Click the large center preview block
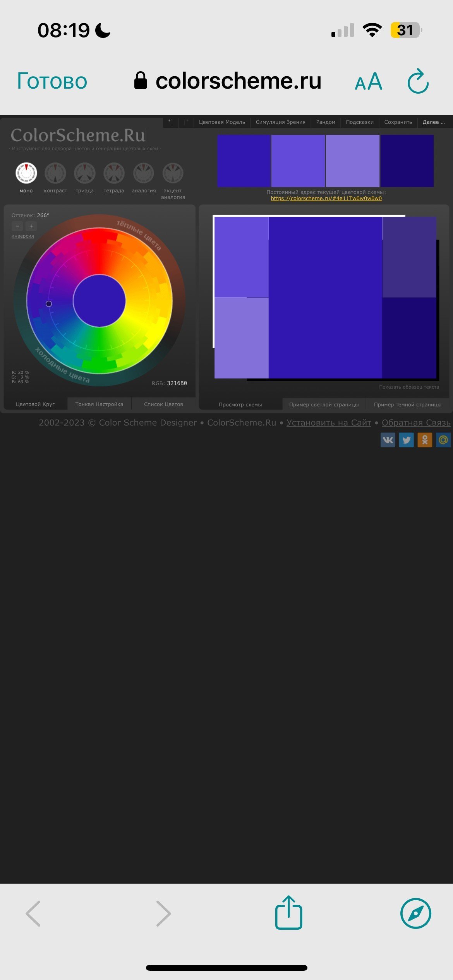The height and width of the screenshot is (980, 453). 325,297
